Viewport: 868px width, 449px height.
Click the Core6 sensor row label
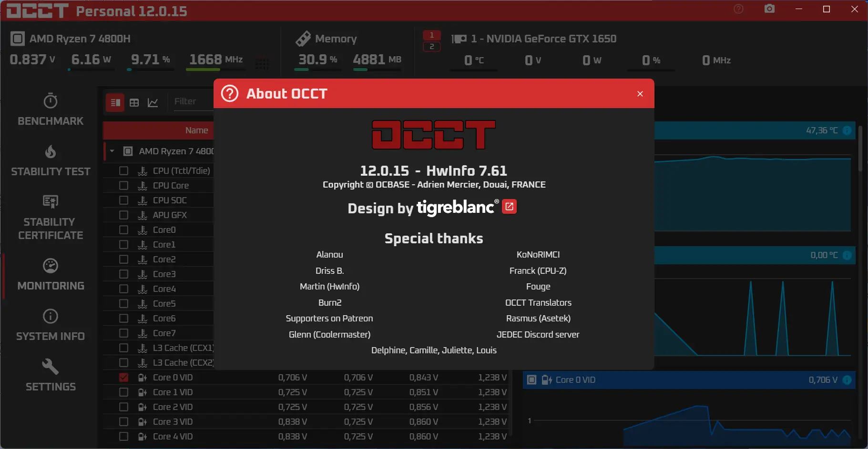tap(164, 318)
